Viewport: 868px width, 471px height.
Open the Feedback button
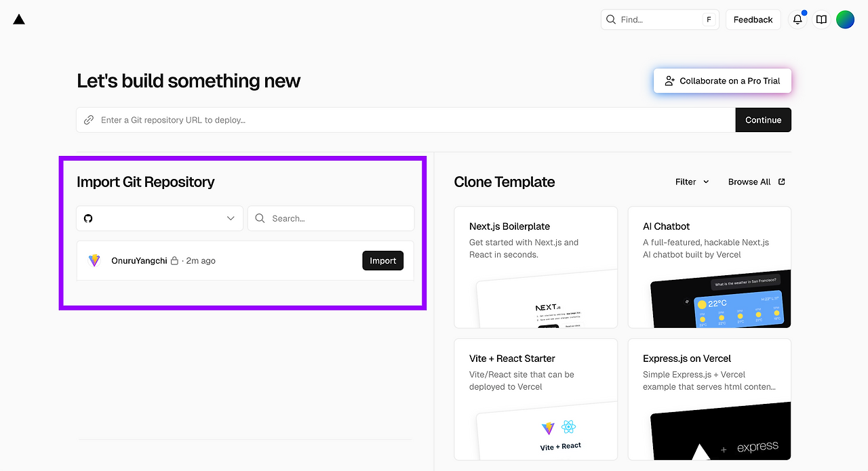[x=753, y=20]
